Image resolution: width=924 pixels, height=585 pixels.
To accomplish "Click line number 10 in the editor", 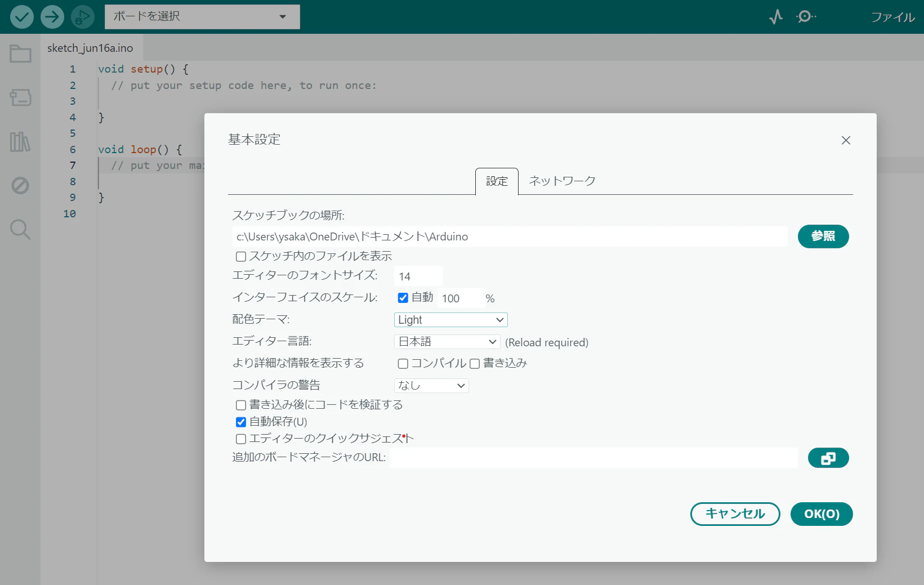I will coord(70,214).
